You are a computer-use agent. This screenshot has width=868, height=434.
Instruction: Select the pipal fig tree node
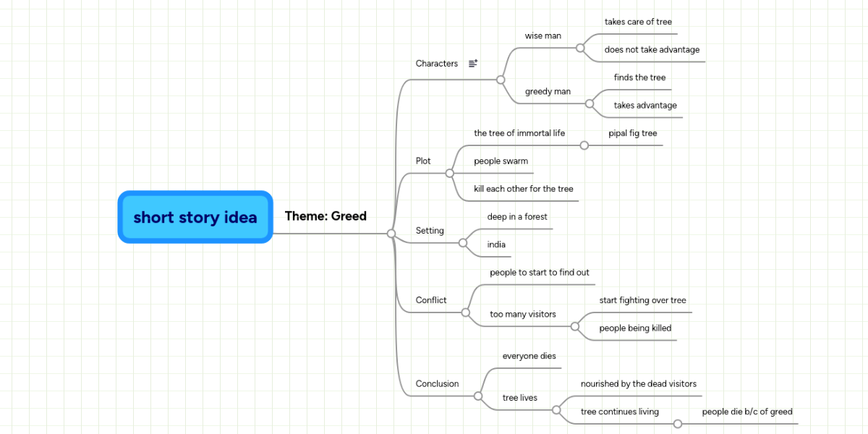point(633,133)
